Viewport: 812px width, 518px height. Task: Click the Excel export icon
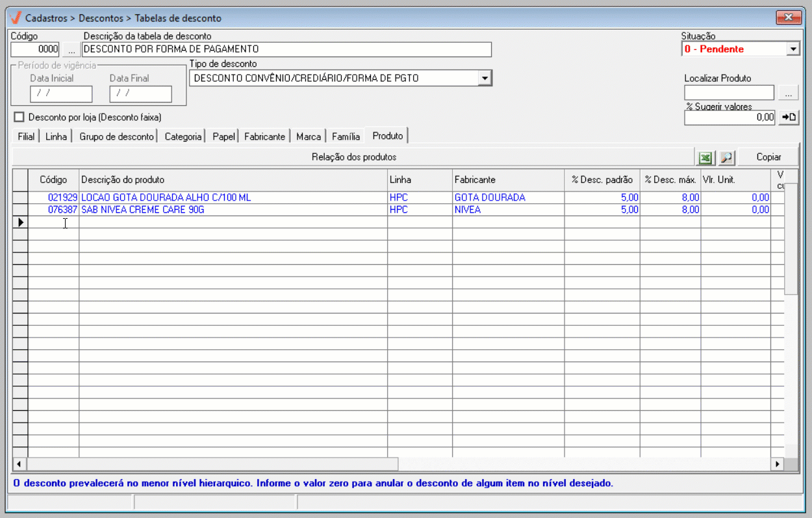705,158
